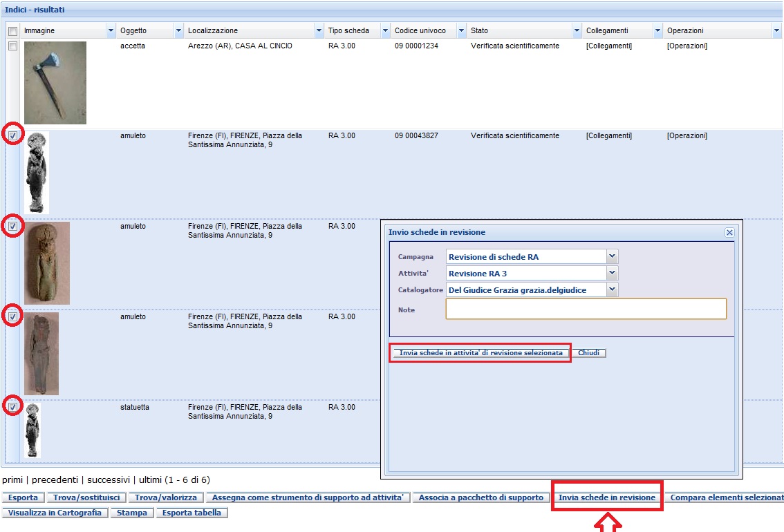Open the Tipo scheda column menu arrow
Screen dimensions: 784x532
385,31
